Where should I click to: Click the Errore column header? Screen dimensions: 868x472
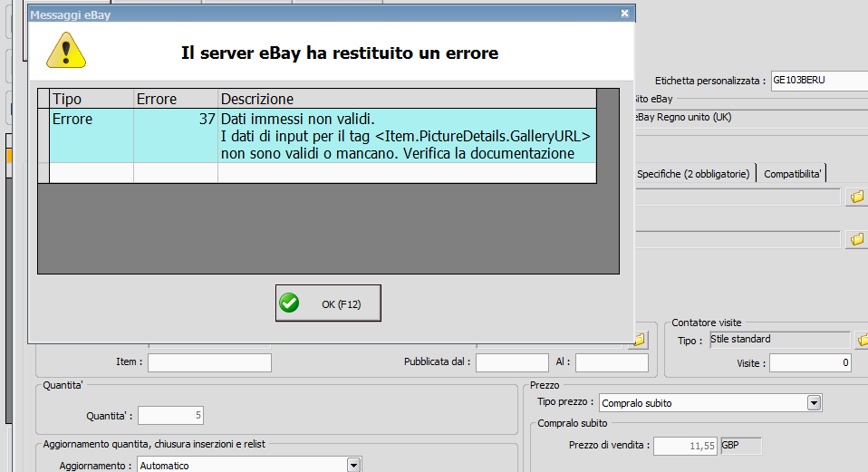coord(176,99)
